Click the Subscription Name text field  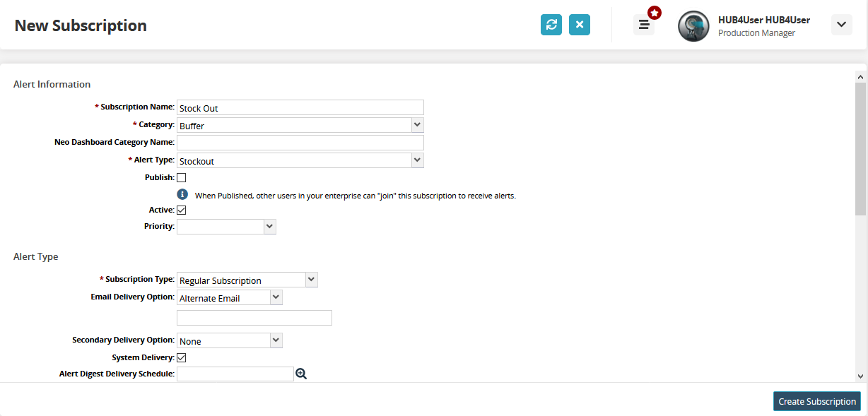(x=300, y=107)
